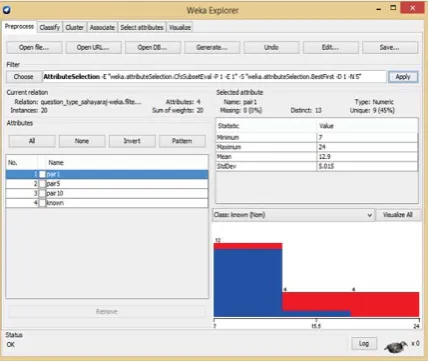Switch to the Classify tab
Image resolution: width=429 pixels, height=362 pixels.
point(50,27)
